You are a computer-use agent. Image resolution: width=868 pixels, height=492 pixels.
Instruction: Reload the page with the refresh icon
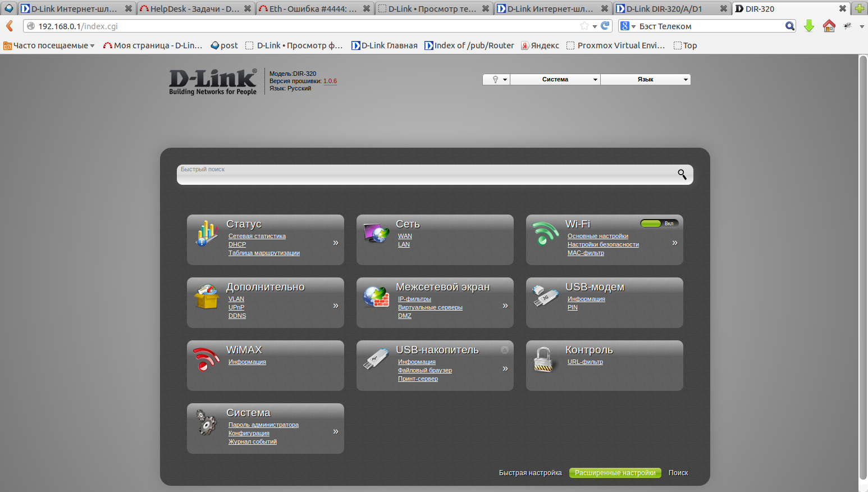pos(605,26)
